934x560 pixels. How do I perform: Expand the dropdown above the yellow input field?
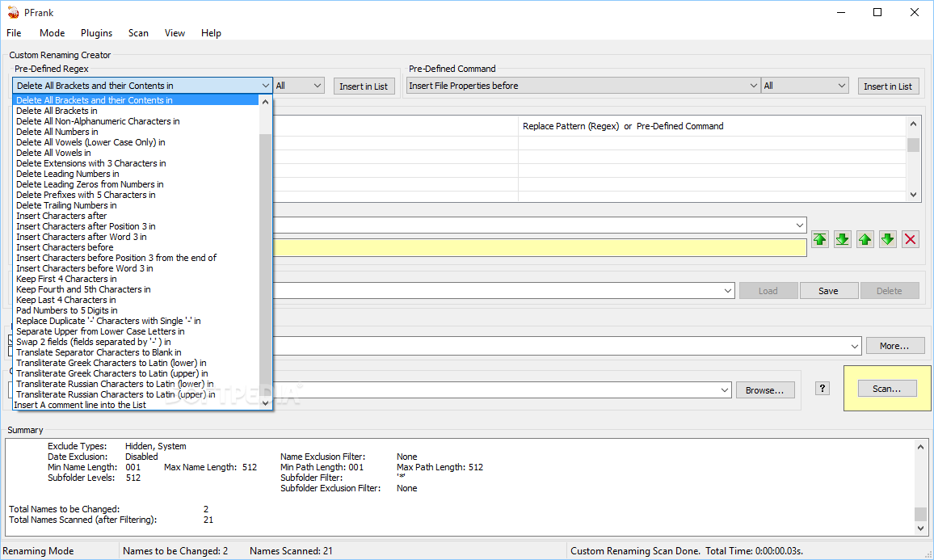click(x=799, y=225)
